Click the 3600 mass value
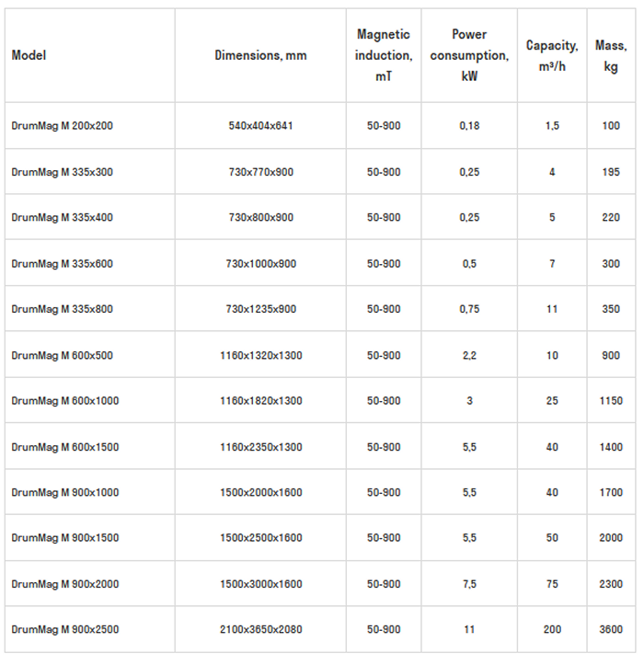The image size is (644, 665). click(x=611, y=630)
